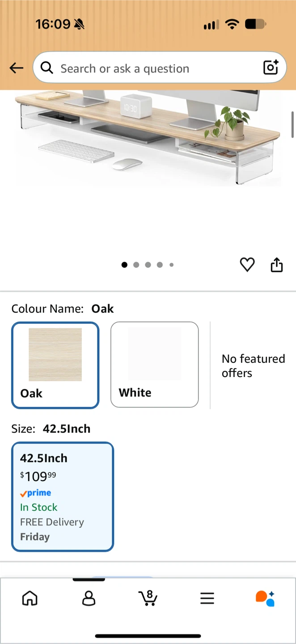
Task: Tap the search magnifier icon
Action: (47, 68)
